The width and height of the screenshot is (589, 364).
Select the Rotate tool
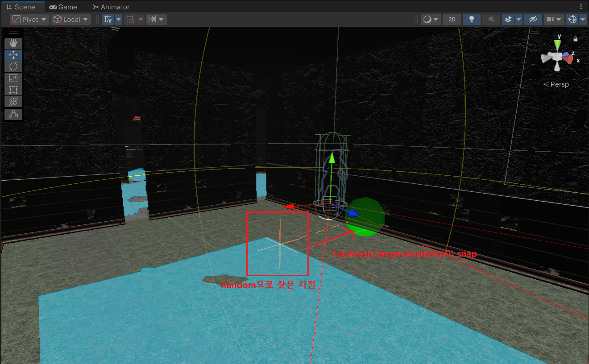(13, 66)
